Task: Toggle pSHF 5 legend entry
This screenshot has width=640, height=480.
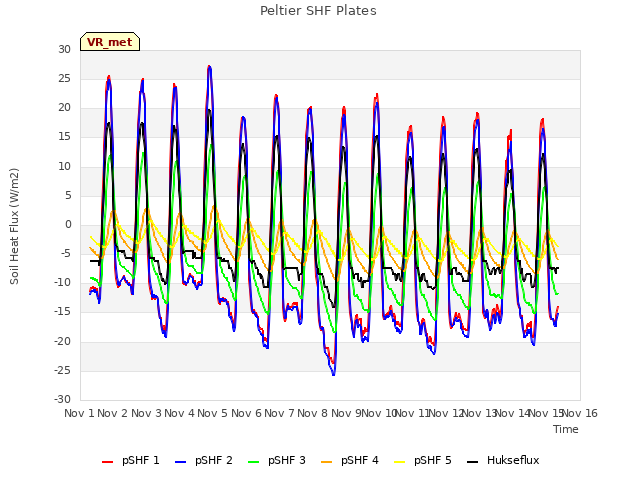Action: tap(423, 460)
